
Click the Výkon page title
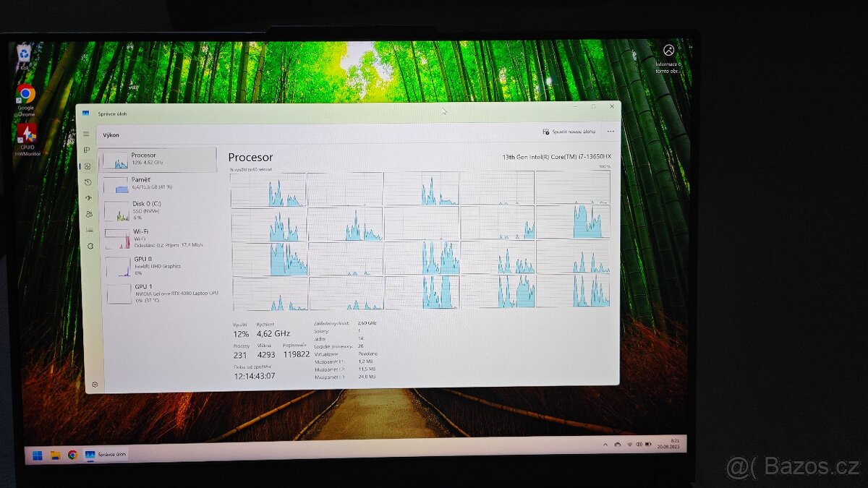point(111,134)
